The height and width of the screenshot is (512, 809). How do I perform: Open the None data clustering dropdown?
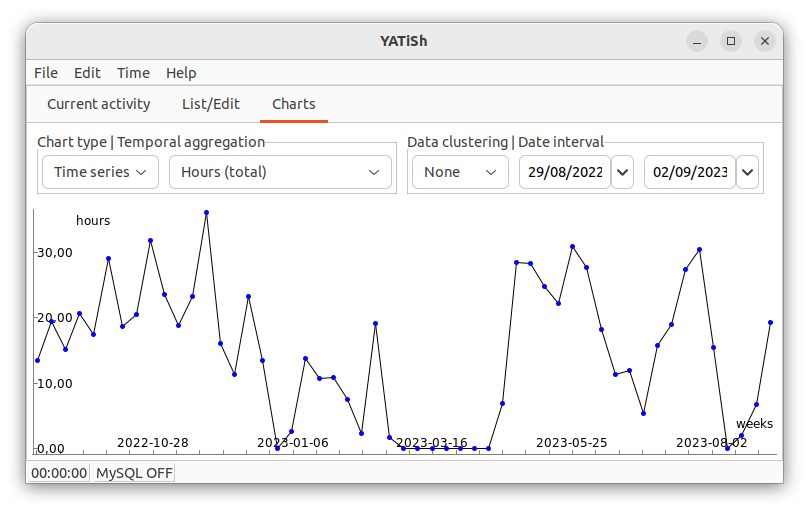pyautogui.click(x=460, y=172)
